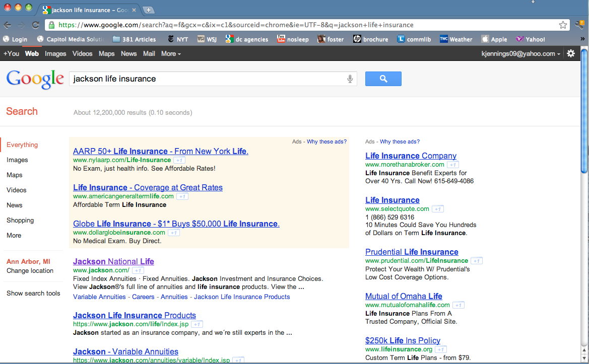The width and height of the screenshot is (589, 364).
Task: Select Mail in top navigation bar
Action: (149, 54)
